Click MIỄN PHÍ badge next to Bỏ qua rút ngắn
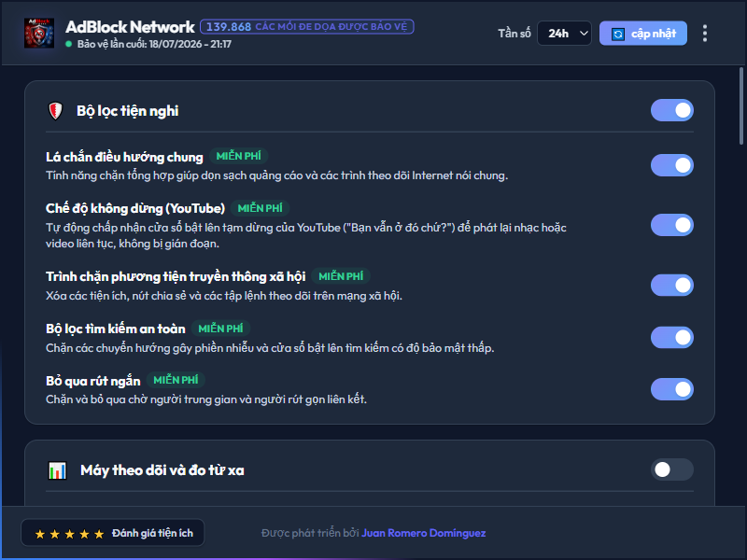The height and width of the screenshot is (560, 747). (x=176, y=380)
